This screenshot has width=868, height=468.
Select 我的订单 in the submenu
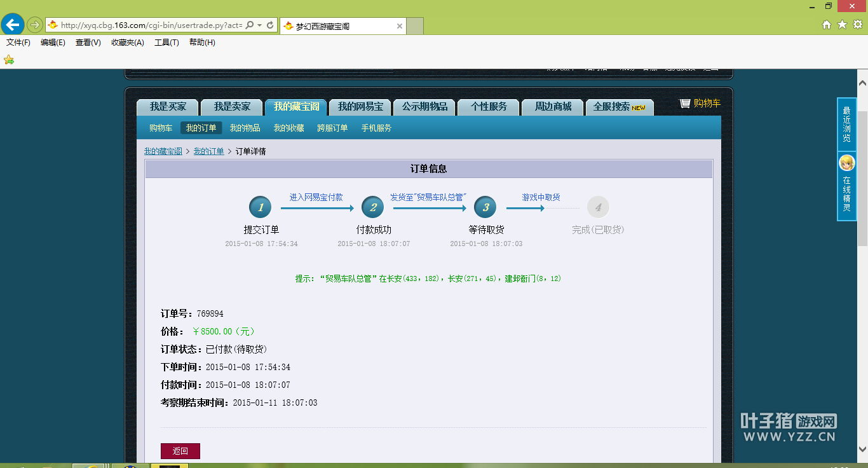pyautogui.click(x=201, y=128)
